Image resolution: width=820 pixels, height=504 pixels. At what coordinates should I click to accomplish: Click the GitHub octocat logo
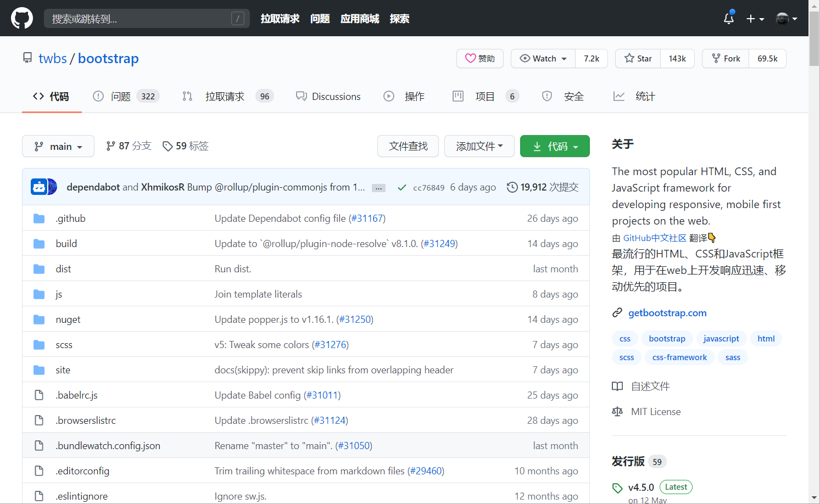(21, 18)
